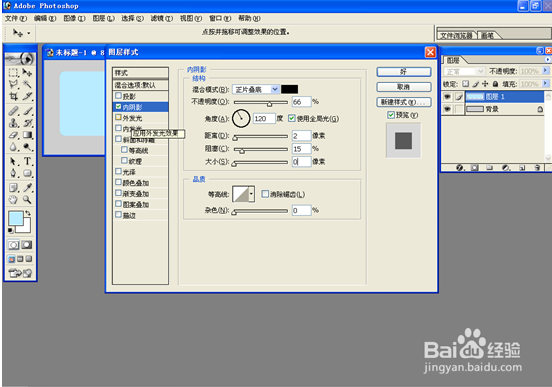
Task: Toggle the 预览 preview checkbox
Action: coord(391,115)
